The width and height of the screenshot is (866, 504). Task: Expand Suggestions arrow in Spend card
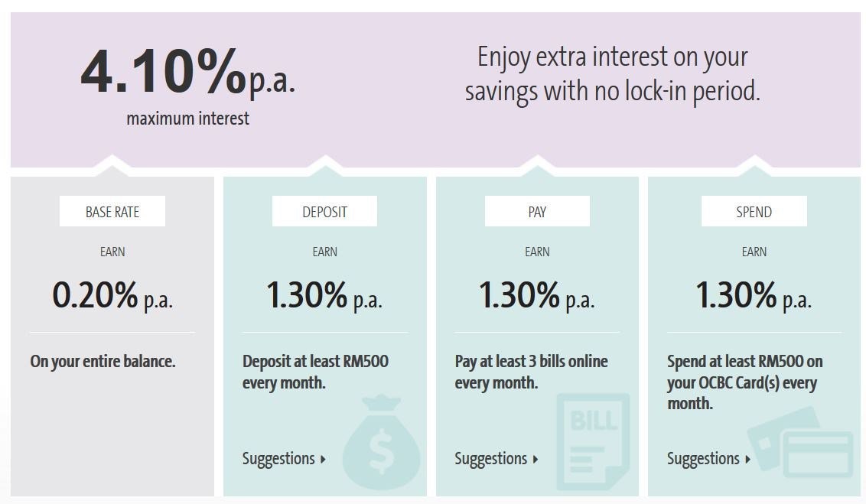pyautogui.click(x=748, y=460)
